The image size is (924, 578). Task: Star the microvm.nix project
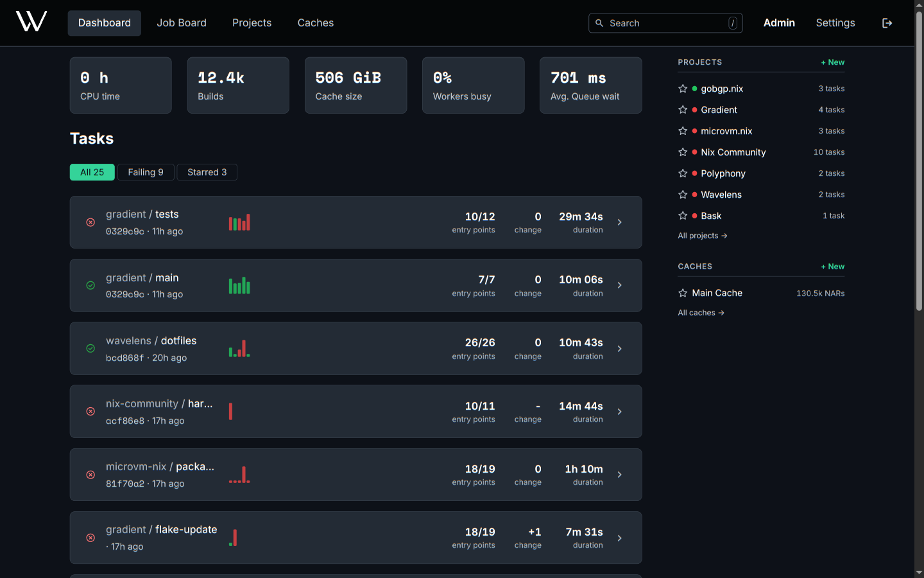tap(683, 131)
